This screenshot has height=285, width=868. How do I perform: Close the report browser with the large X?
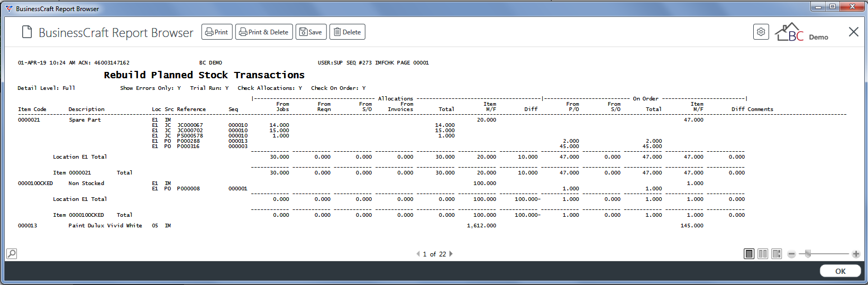[x=853, y=32]
